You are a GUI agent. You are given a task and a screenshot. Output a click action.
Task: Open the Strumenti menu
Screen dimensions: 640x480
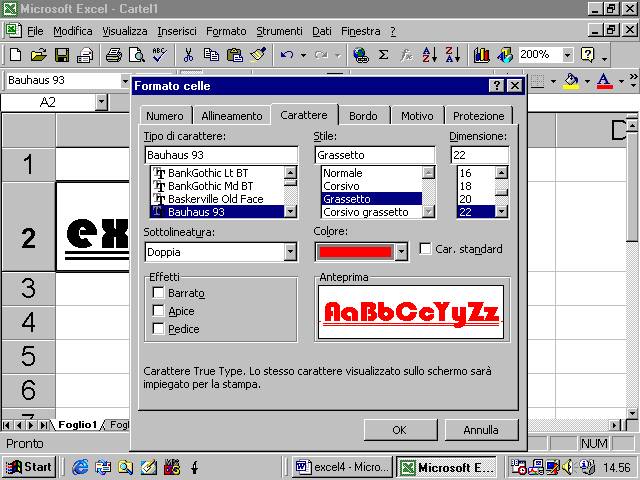(279, 31)
